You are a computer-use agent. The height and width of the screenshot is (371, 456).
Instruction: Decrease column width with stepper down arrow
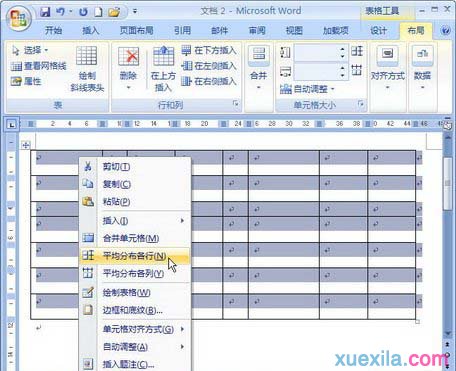(x=343, y=75)
